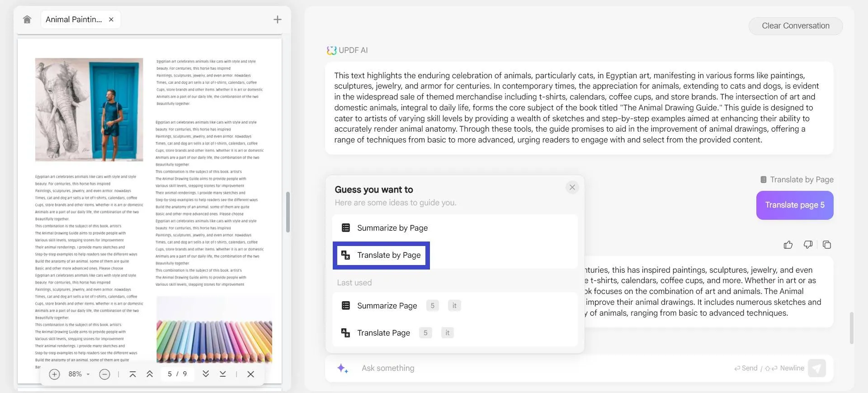Click the chat panel vertical scrollbar
The height and width of the screenshot is (393, 868).
coord(852,328)
